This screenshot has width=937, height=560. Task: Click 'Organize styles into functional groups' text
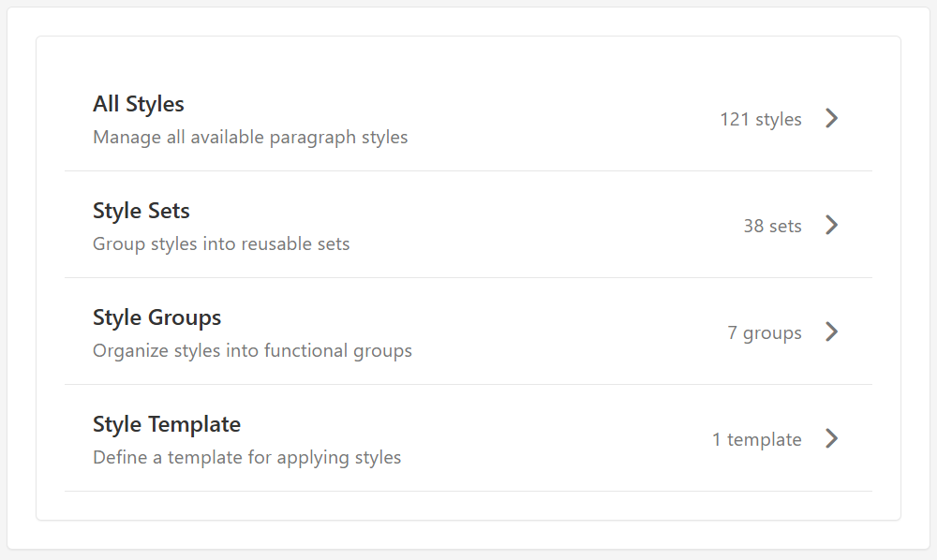[252, 350]
